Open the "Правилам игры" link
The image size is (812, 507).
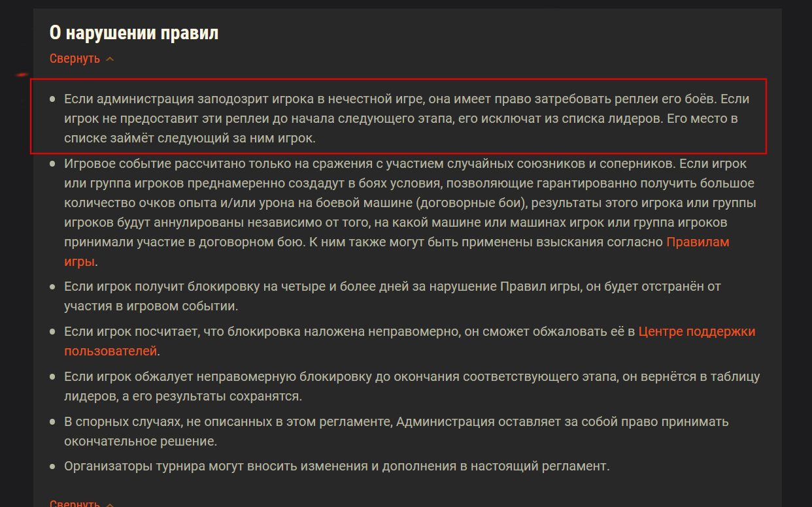click(397, 252)
